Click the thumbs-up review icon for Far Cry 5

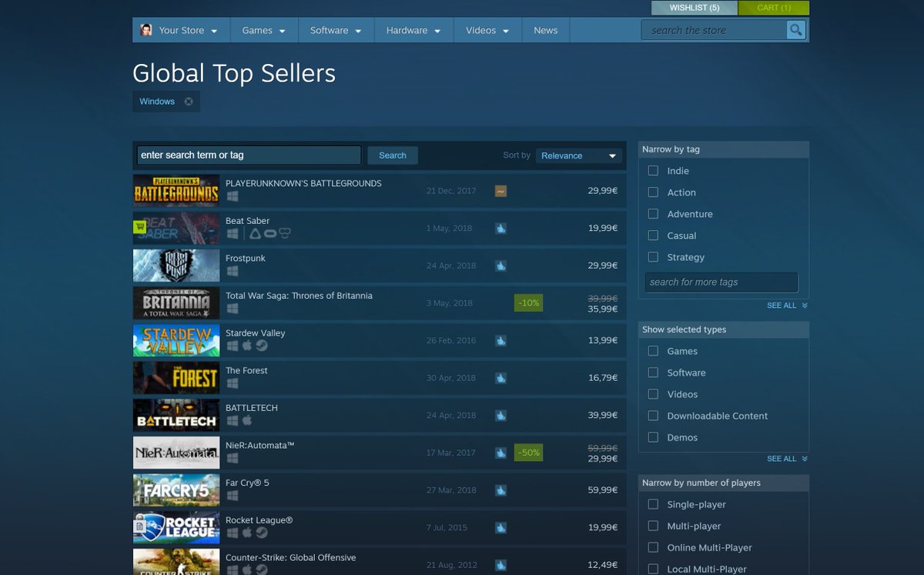[500, 490]
